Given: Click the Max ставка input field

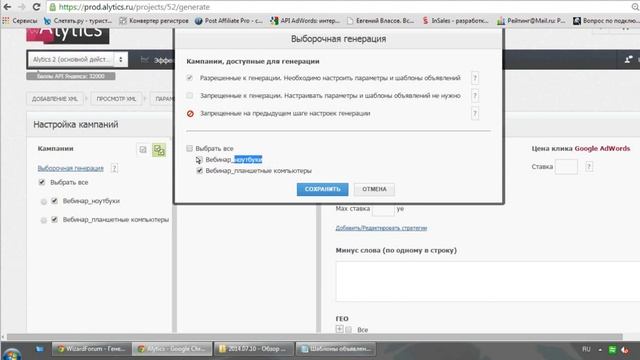Looking at the screenshot, I should coord(383,209).
